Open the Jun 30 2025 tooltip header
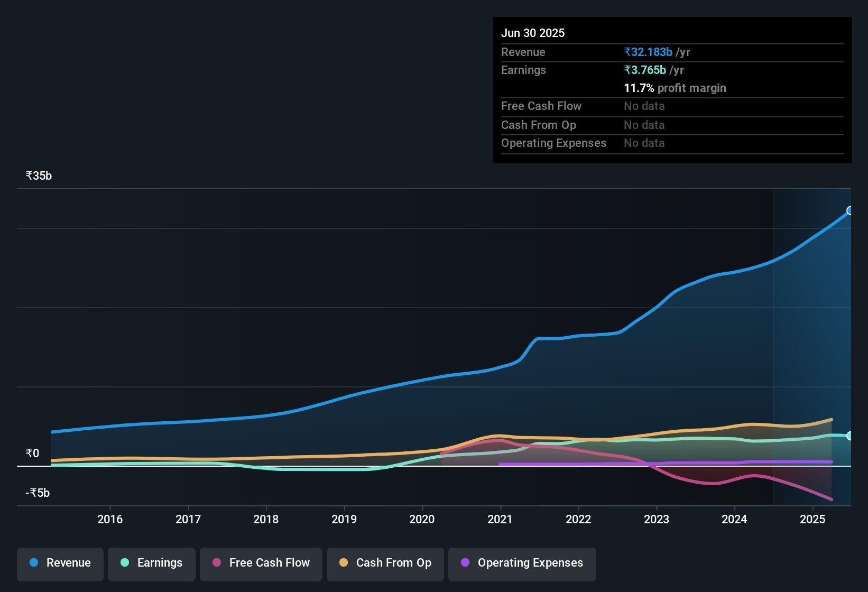Viewport: 868px width, 592px height. point(533,33)
